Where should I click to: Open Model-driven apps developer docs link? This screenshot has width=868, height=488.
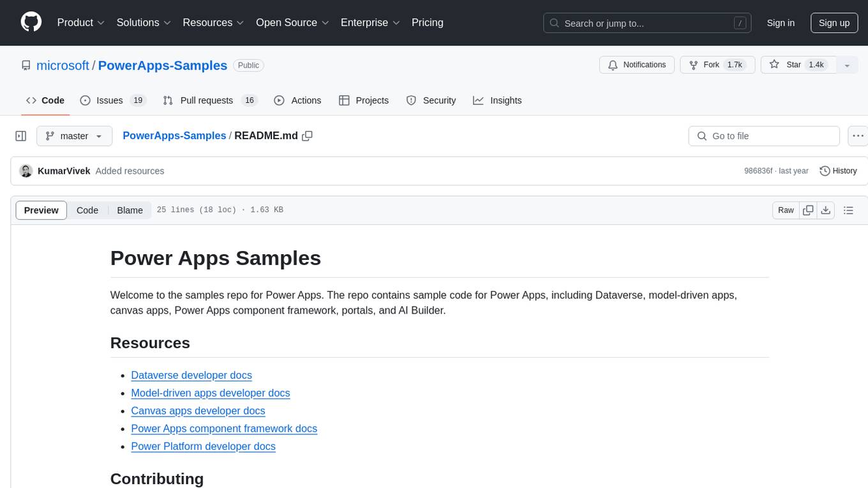(x=211, y=393)
